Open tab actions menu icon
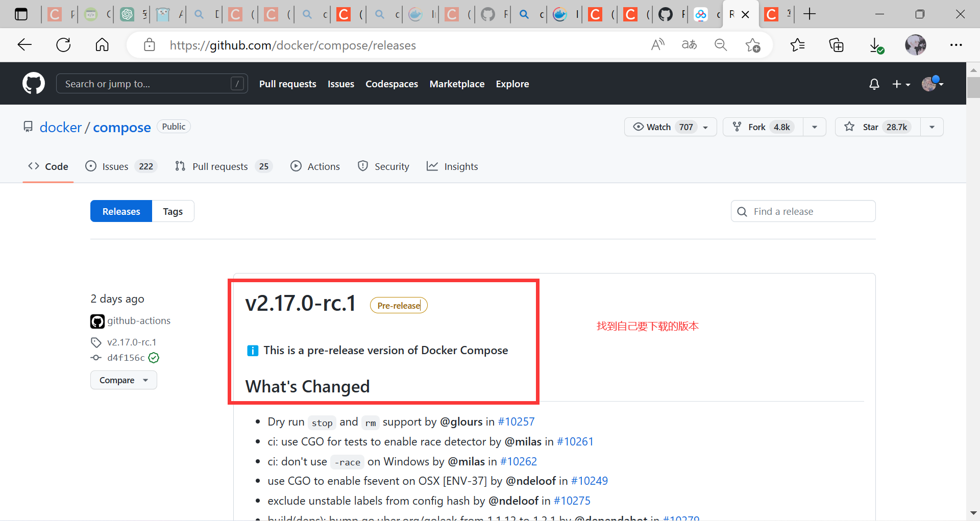Image resolution: width=980 pixels, height=521 pixels. (21, 14)
